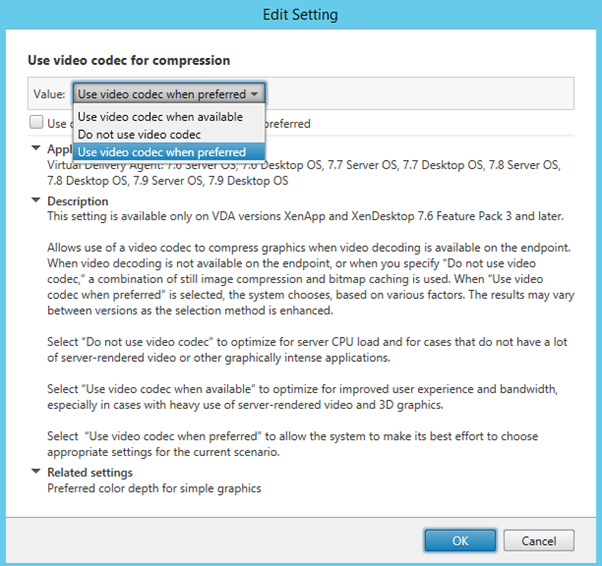
Task: Click "Use video codec for compression" heading
Action: click(x=128, y=61)
